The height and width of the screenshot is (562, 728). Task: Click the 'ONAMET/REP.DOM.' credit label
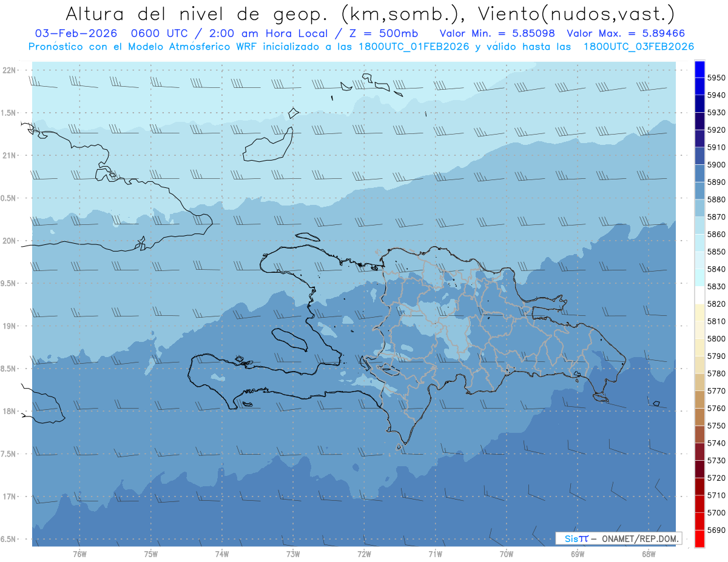(639, 539)
